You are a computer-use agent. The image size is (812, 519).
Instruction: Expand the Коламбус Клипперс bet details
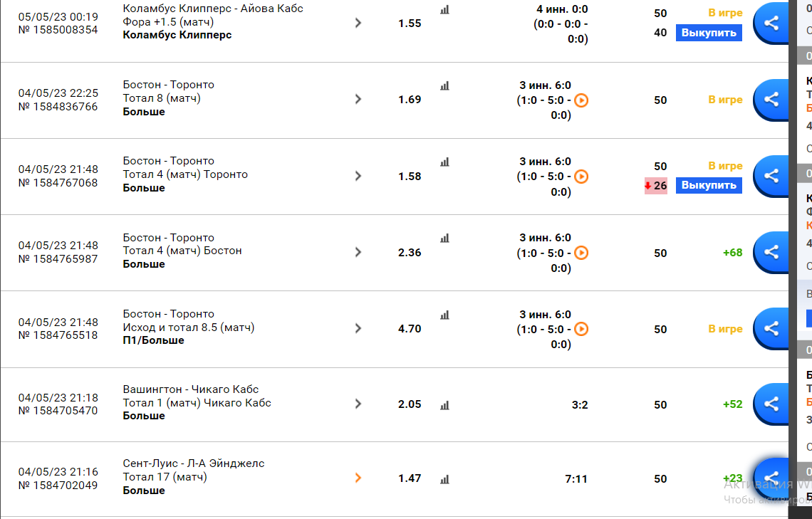(x=358, y=23)
